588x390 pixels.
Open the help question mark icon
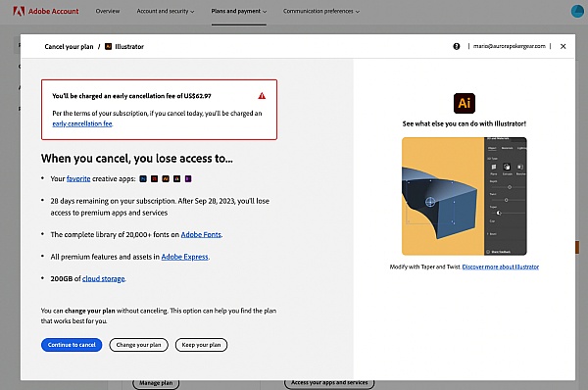457,46
